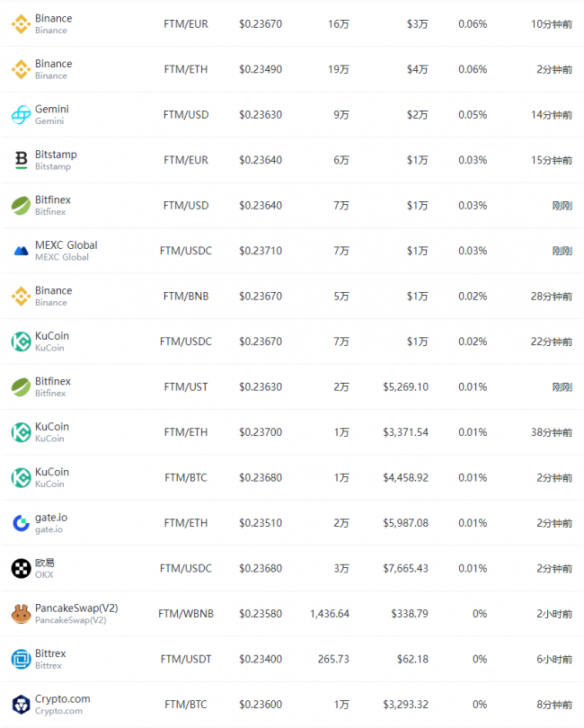Select the FTM/WBNB pair on PancakeSwap row
The width and height of the screenshot is (584, 728).
[186, 614]
